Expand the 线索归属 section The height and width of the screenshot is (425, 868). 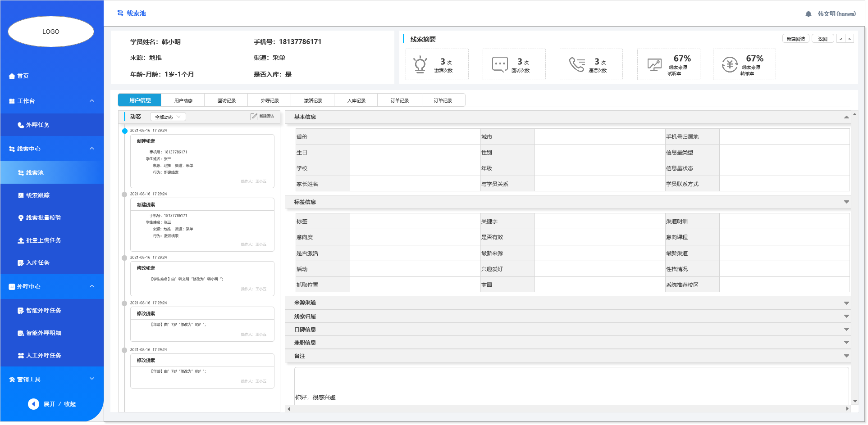(x=846, y=316)
